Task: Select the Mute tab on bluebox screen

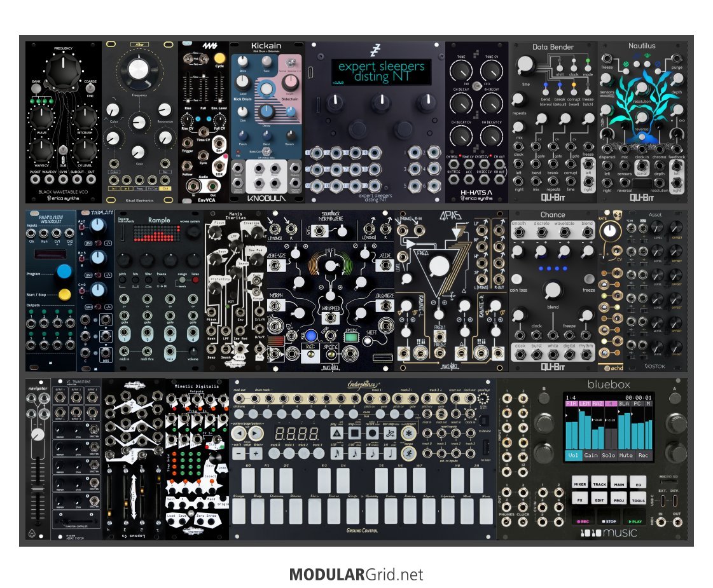Action: click(626, 455)
